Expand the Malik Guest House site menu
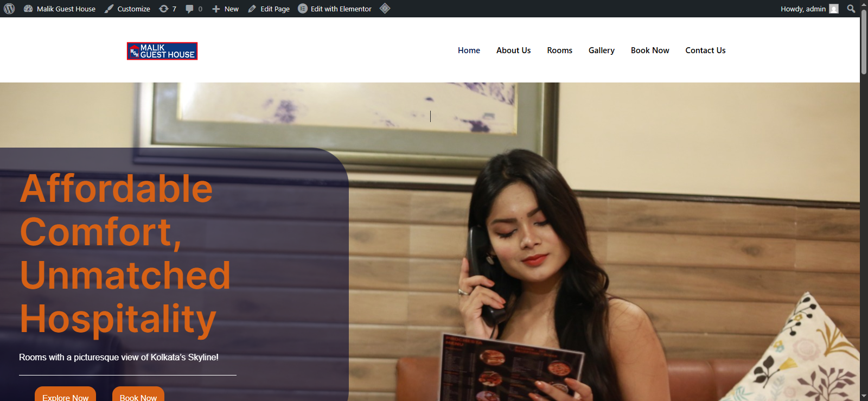 coord(60,9)
